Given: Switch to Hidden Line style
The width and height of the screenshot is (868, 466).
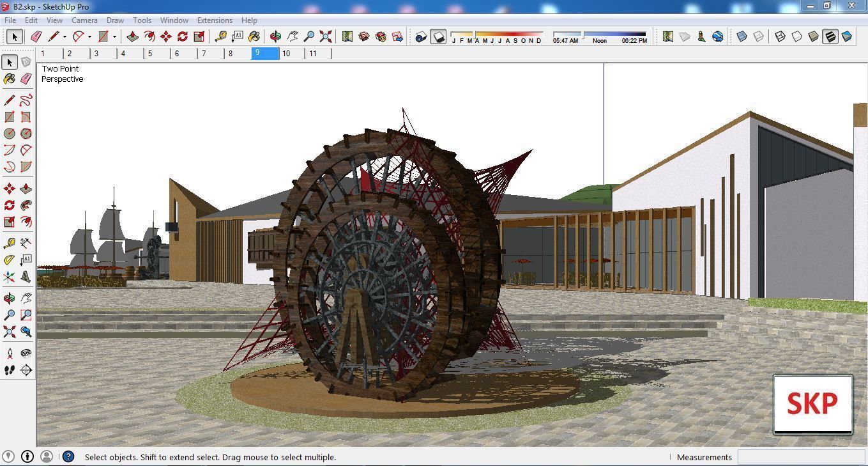Looking at the screenshot, I should coord(796,36).
